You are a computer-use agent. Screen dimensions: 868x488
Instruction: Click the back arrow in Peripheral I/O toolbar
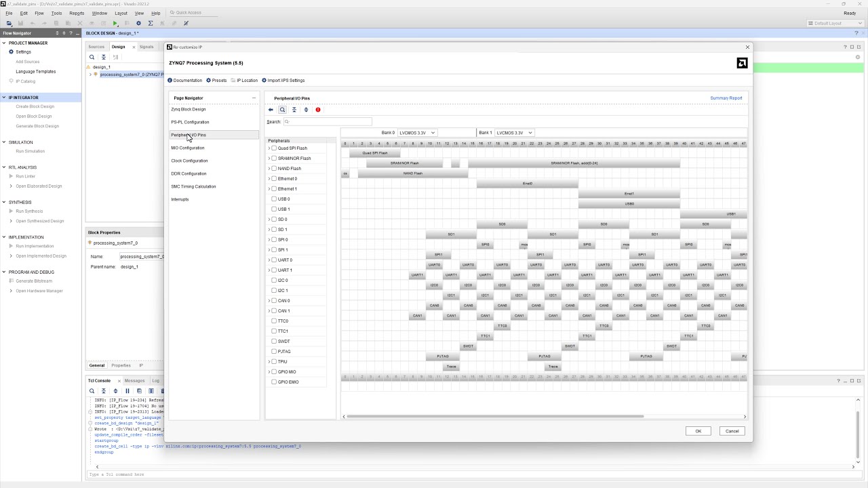[271, 110]
